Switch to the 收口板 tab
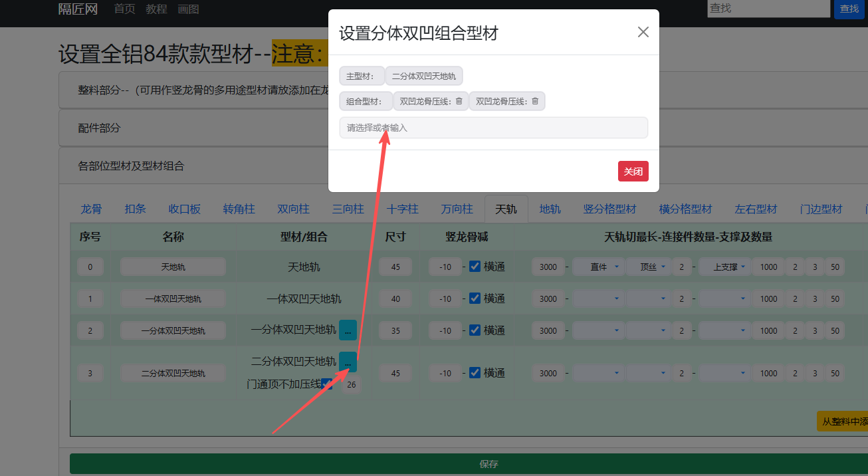The height and width of the screenshot is (476, 868). point(184,209)
